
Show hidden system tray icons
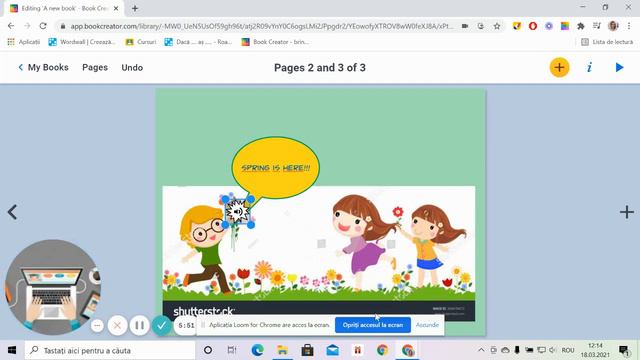[x=481, y=350]
